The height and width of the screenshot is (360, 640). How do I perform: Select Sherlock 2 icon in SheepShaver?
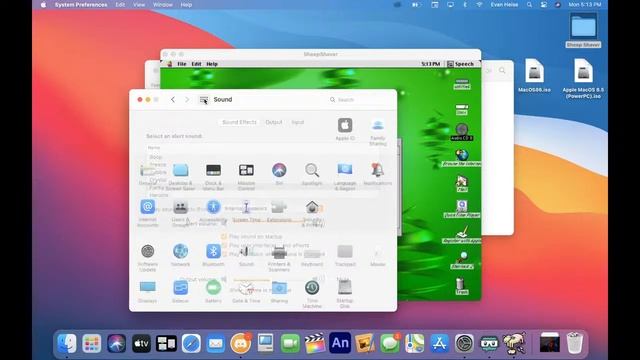pyautogui.click(x=462, y=260)
